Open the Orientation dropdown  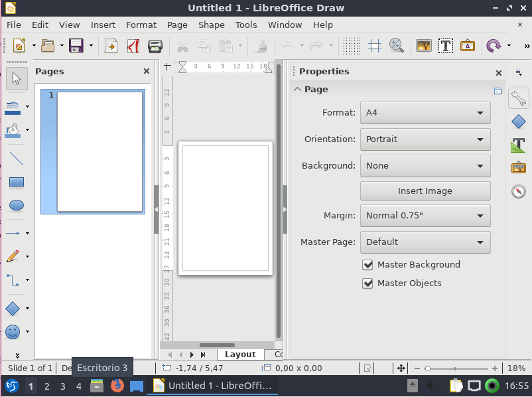[x=425, y=139]
